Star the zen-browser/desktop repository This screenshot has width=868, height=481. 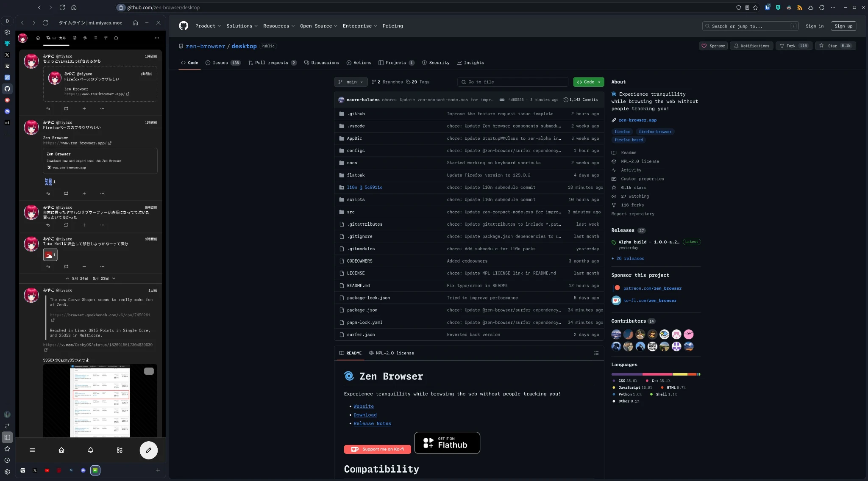click(835, 46)
